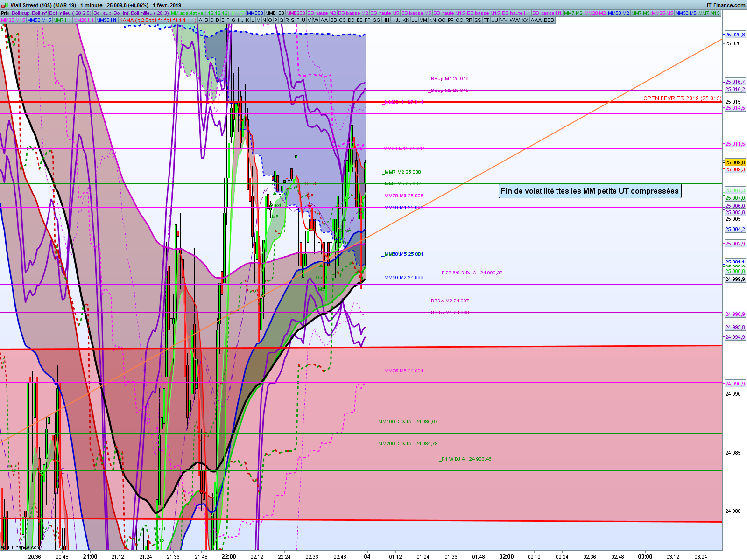The width and height of the screenshot is (747, 560).
Task: Open the MM adaptative (12 12 12) indicator label
Action: [x=200, y=13]
